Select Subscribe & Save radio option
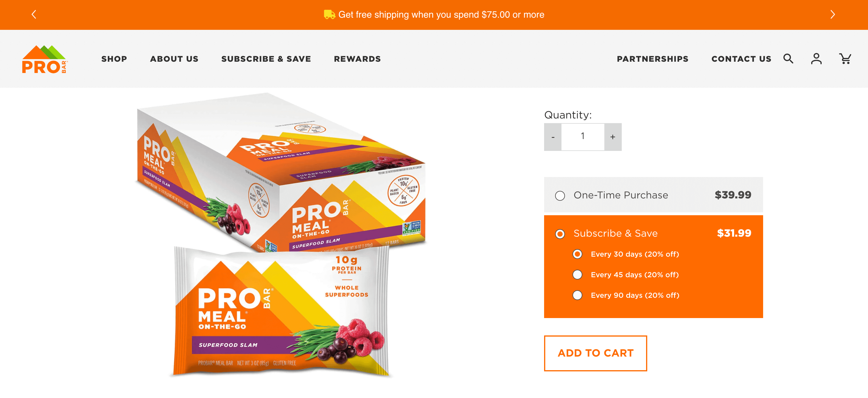 point(560,233)
